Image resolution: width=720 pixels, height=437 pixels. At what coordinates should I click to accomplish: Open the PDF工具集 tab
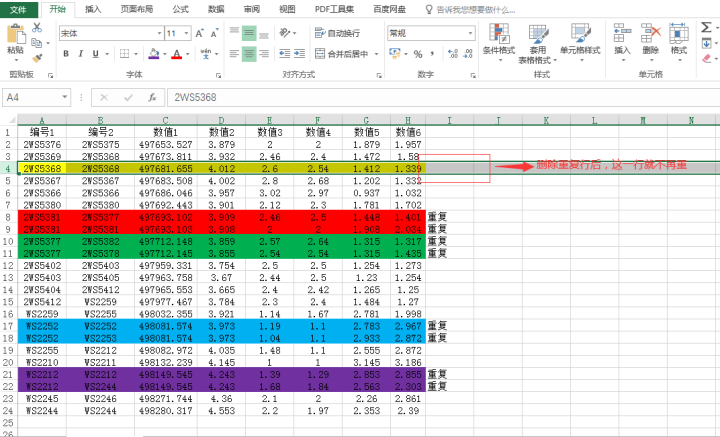[x=334, y=9]
